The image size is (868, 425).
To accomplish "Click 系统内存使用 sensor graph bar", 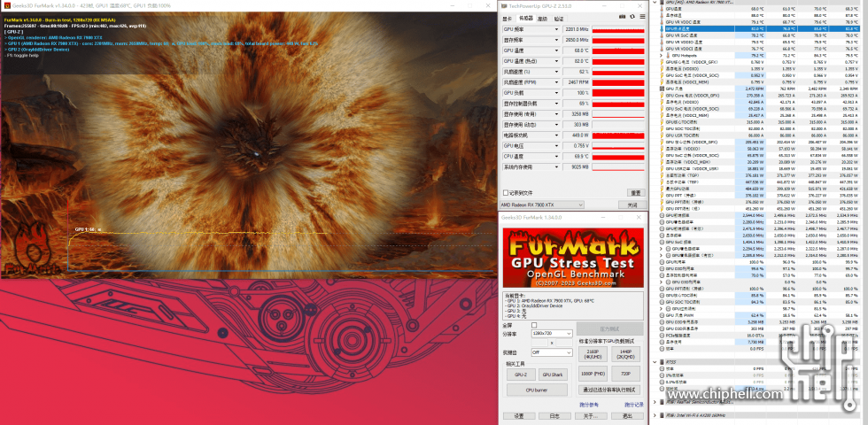I will [618, 166].
